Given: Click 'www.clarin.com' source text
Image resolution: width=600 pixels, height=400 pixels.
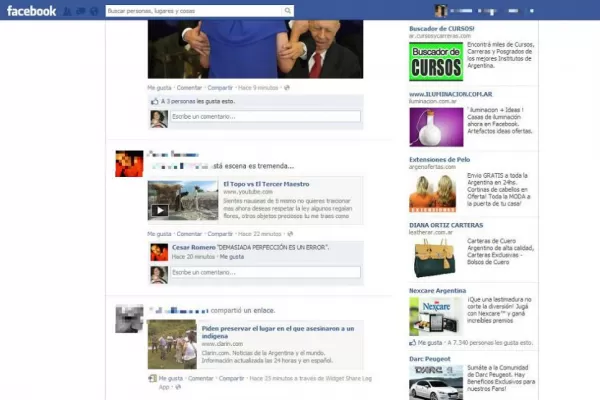Looking at the screenshot, I should coord(222,344).
